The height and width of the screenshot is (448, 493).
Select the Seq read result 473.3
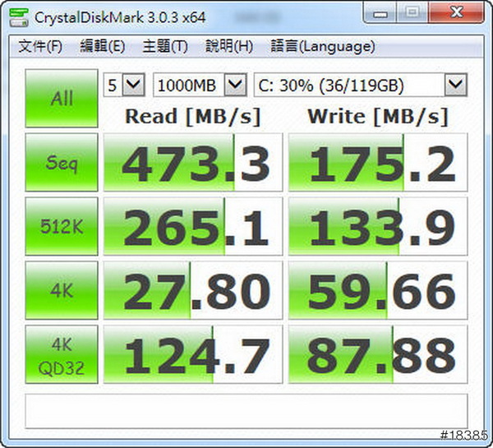[x=193, y=162]
